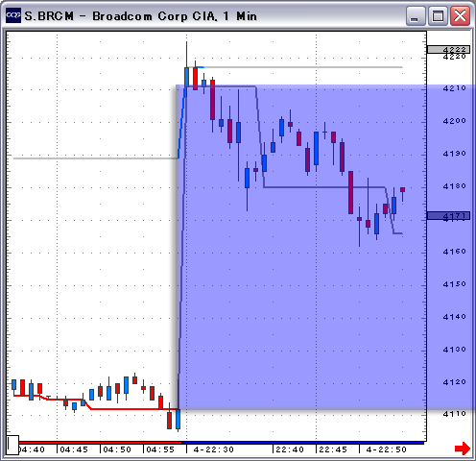Click the 4222 price marker on scale
Screen dimensions: 476x461
(x=448, y=49)
